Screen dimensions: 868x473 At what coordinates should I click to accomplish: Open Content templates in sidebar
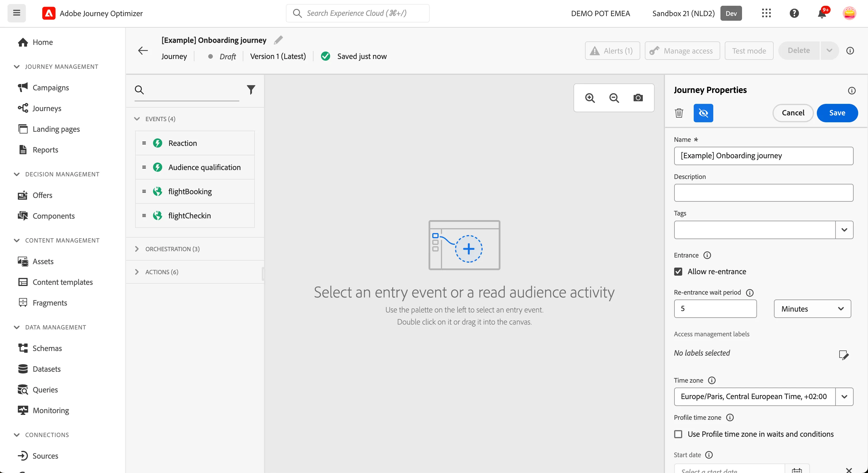tap(63, 283)
